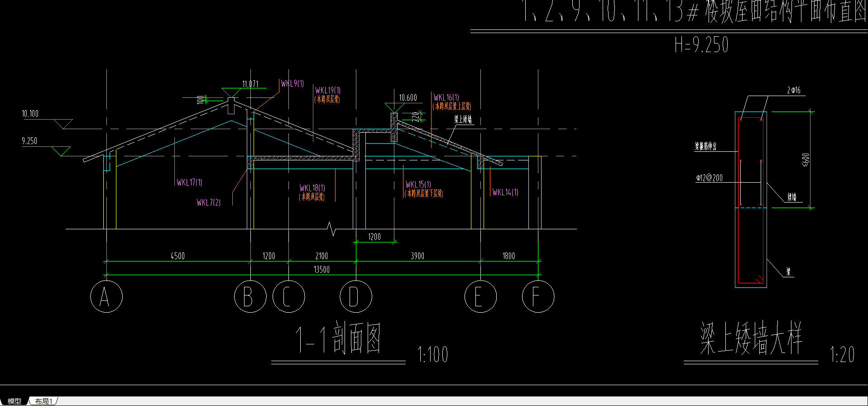Click the 1:100 scale text
This screenshot has height=406, width=868.
(x=433, y=354)
